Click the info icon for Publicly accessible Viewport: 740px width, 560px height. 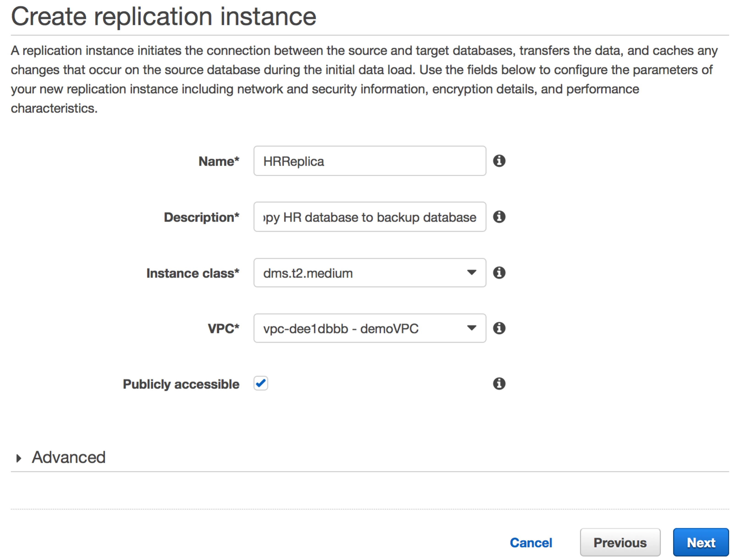[x=499, y=384]
